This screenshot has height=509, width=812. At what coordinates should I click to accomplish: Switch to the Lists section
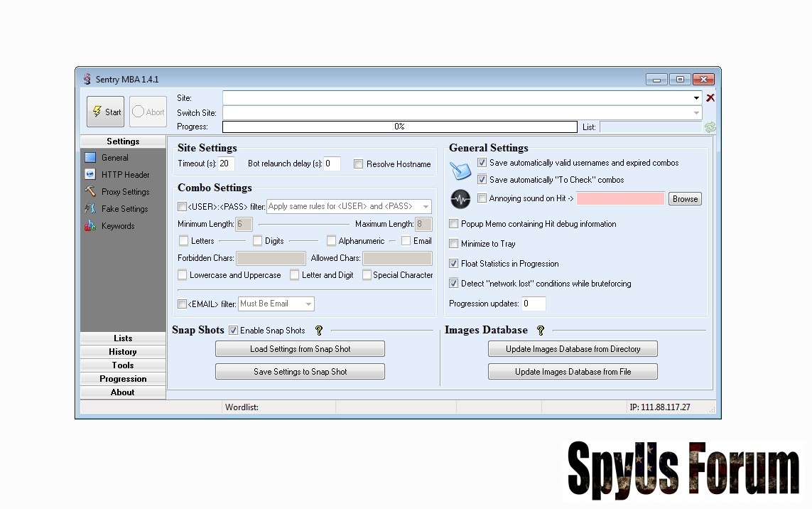click(x=123, y=338)
